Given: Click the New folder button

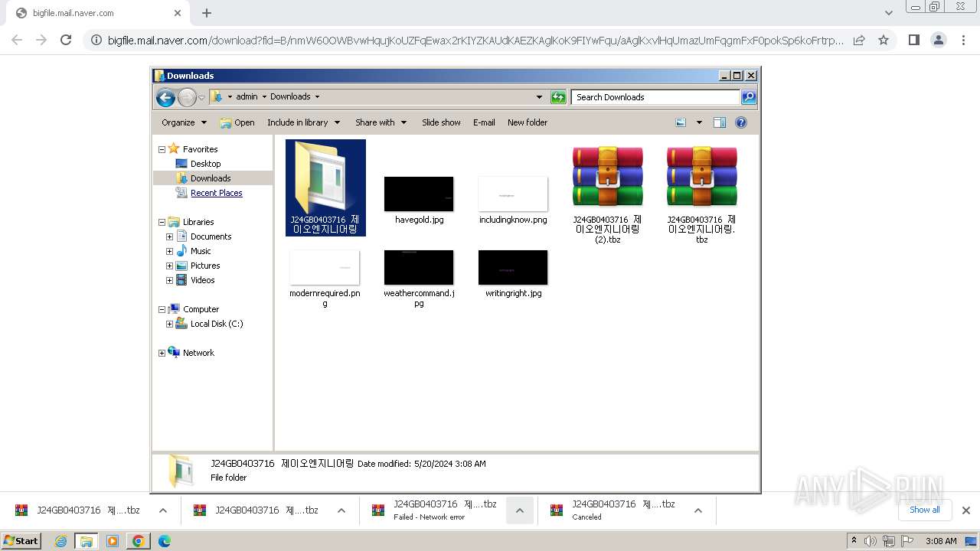Looking at the screenshot, I should pyautogui.click(x=528, y=122).
